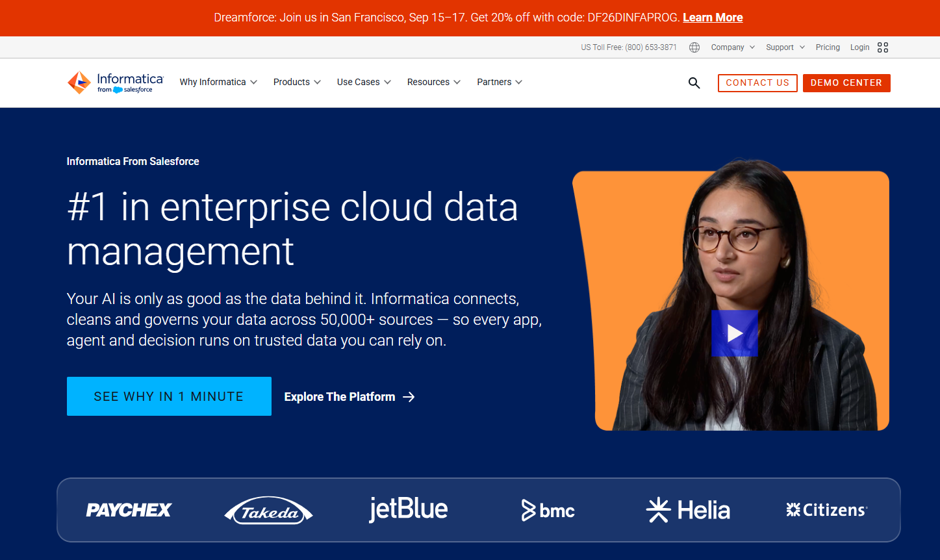
Task: Click the Helia customer logo
Action: tap(688, 510)
